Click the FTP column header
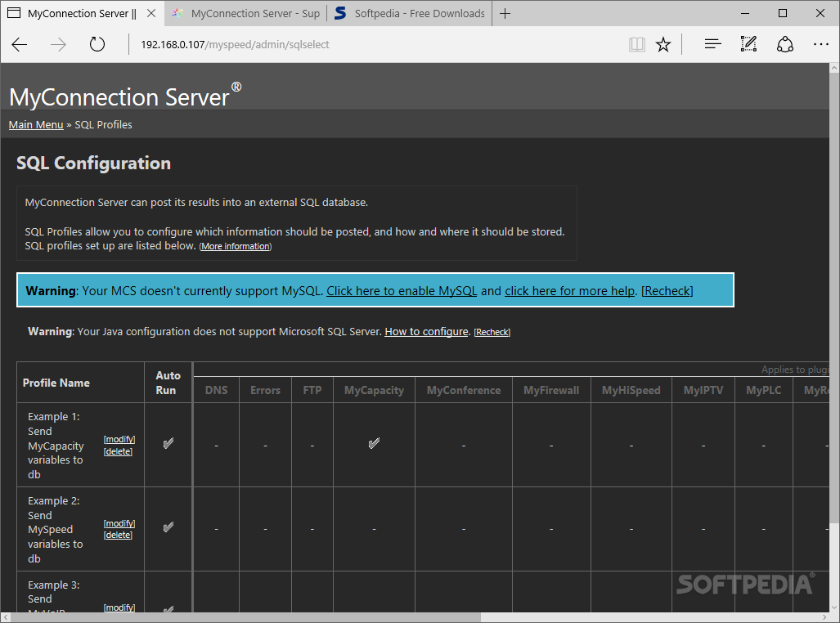The width and height of the screenshot is (840, 623). [312, 391]
